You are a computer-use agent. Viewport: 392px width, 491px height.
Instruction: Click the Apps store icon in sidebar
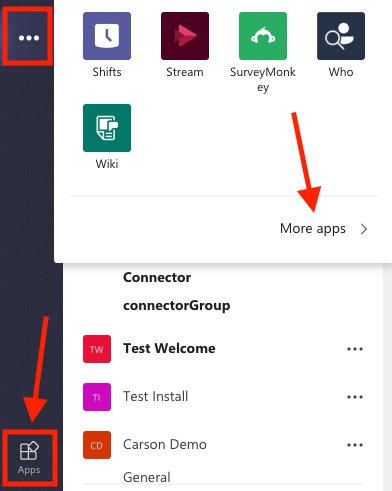pyautogui.click(x=29, y=457)
